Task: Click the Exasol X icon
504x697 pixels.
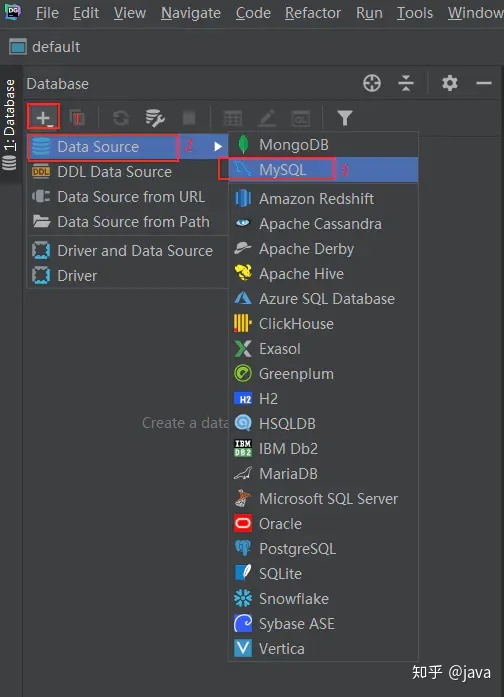Action: [x=243, y=348]
